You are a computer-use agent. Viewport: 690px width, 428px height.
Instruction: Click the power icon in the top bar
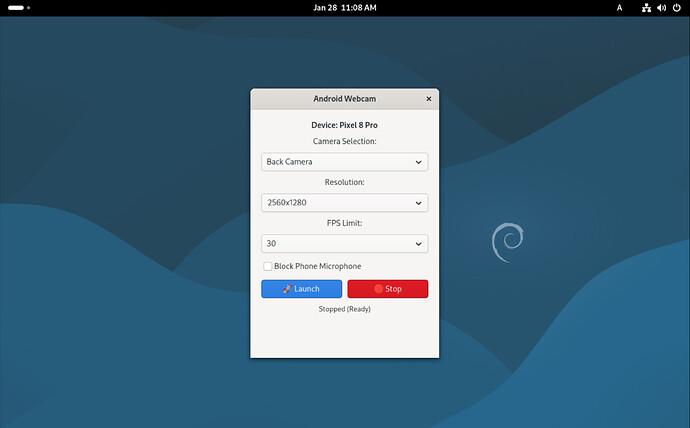(x=677, y=7)
